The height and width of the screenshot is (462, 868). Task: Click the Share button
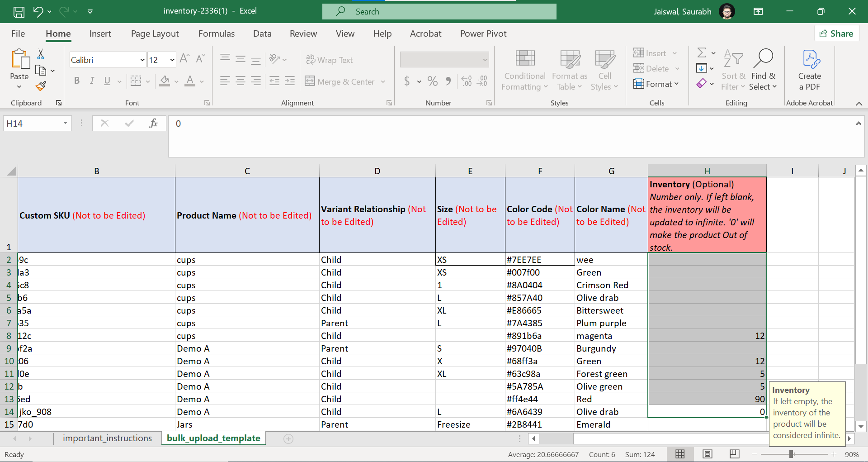coord(837,33)
